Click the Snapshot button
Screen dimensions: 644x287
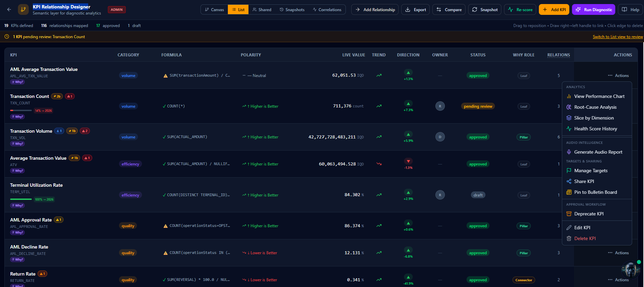[485, 9]
